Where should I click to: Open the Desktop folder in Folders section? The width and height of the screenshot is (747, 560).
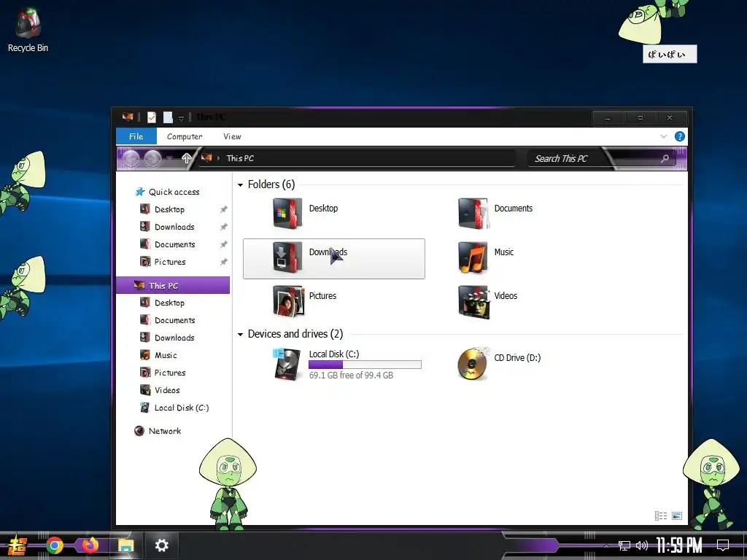306,213
